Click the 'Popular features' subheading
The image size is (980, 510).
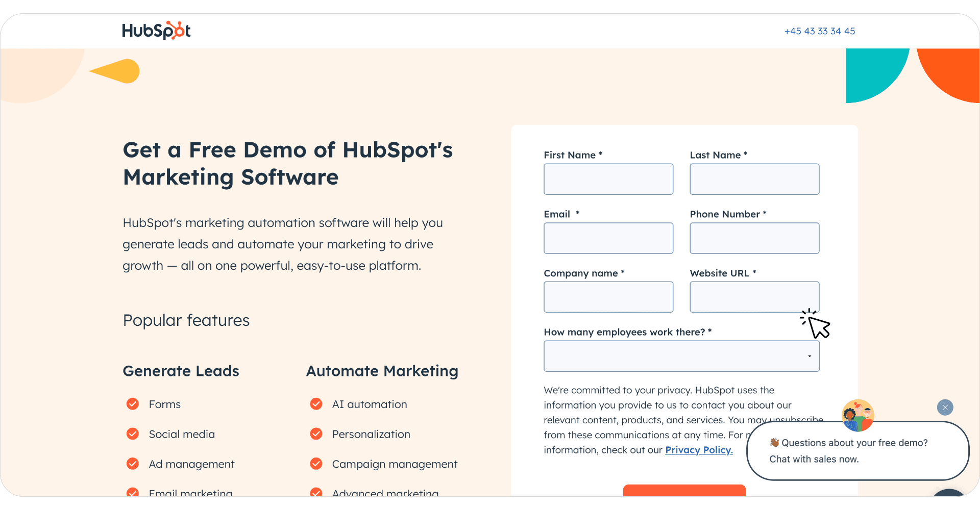click(186, 320)
